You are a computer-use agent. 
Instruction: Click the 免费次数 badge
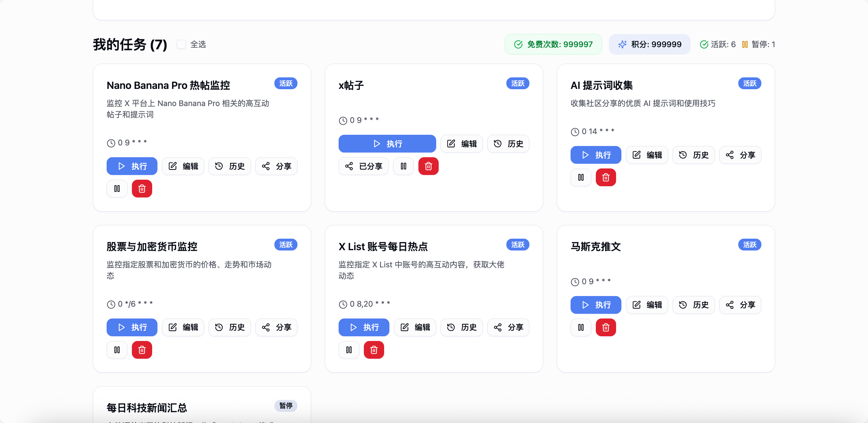[x=553, y=44]
